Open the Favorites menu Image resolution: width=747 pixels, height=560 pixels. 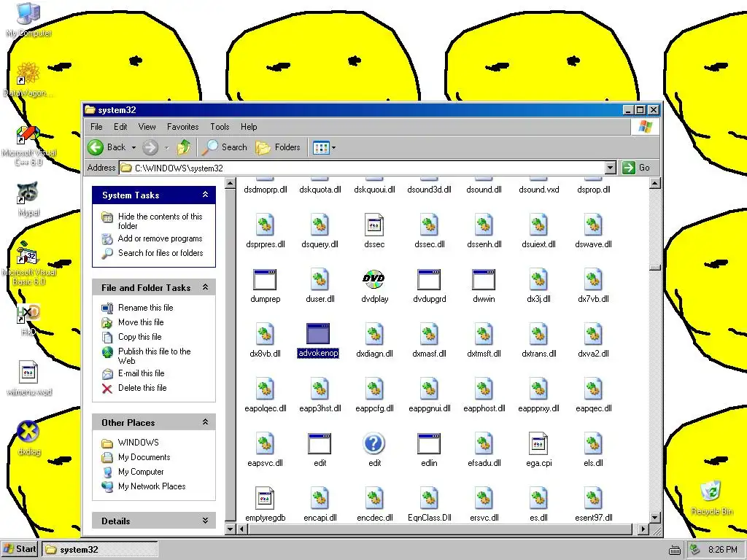(183, 127)
